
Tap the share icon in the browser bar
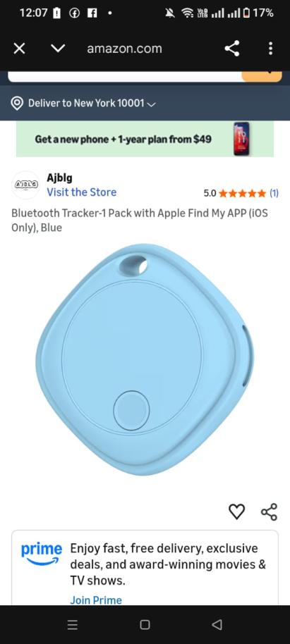pos(232,49)
